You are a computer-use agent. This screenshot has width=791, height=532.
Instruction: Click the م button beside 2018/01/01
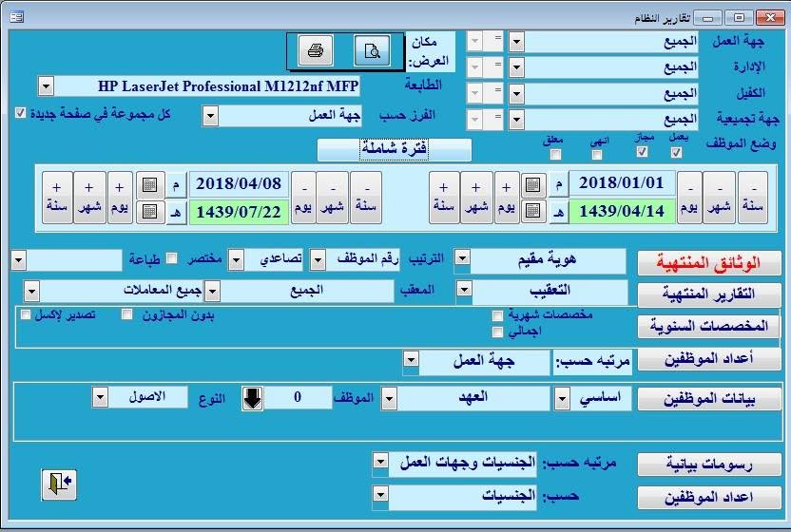click(558, 184)
